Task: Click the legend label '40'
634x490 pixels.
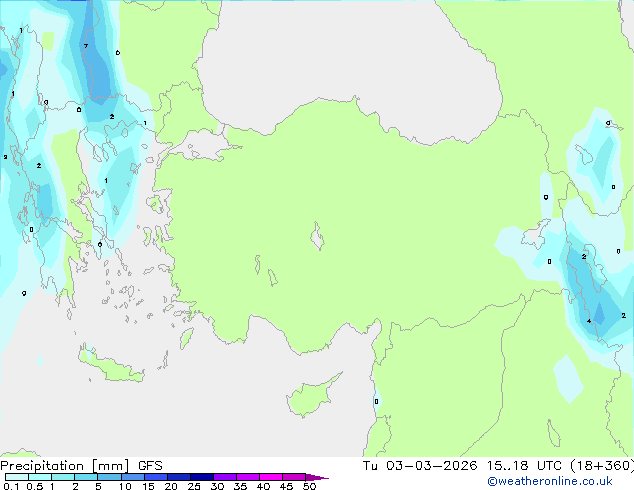Action: tap(263, 486)
